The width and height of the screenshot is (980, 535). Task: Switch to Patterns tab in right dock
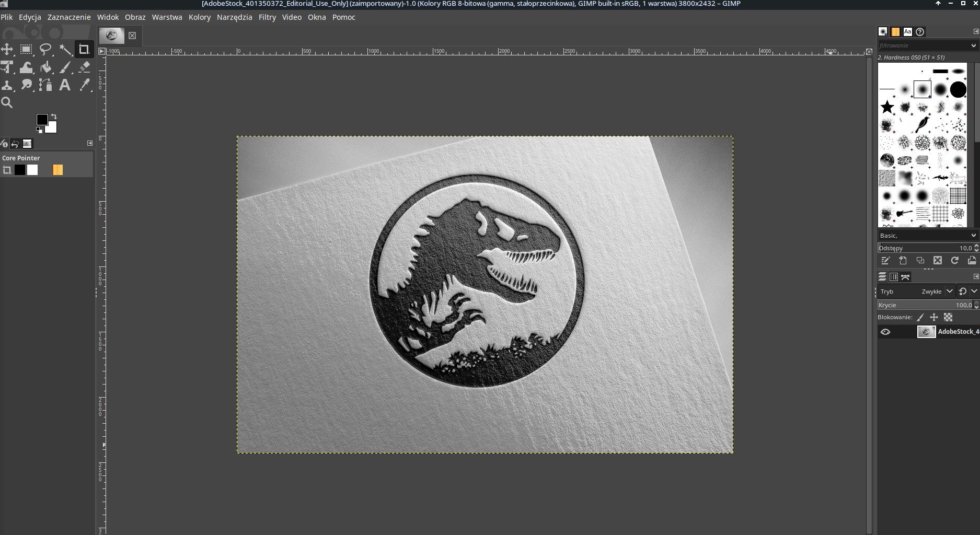pyautogui.click(x=895, y=32)
